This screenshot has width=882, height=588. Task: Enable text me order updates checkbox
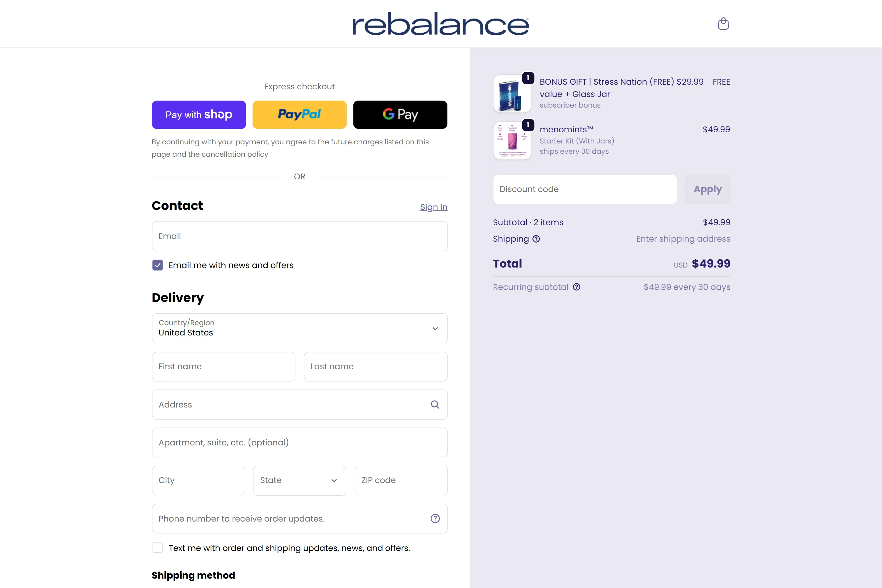[x=158, y=548]
